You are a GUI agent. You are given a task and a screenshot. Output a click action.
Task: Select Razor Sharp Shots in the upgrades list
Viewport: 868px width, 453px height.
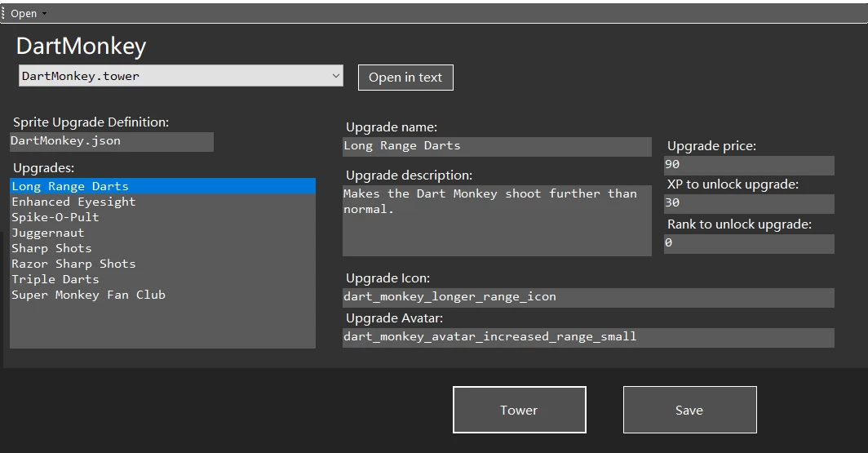163,264
